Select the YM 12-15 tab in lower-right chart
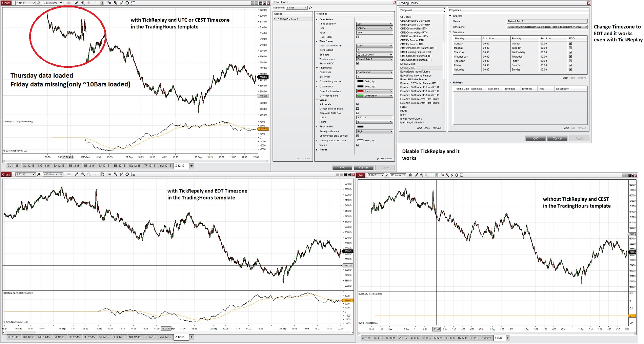Viewport: 644px width, 344px height. click(487, 338)
